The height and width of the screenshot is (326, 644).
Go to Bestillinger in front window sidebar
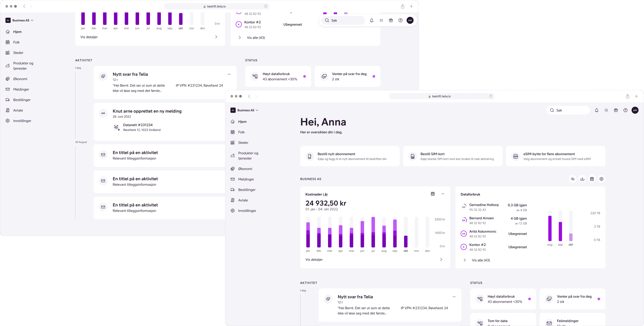tap(247, 190)
